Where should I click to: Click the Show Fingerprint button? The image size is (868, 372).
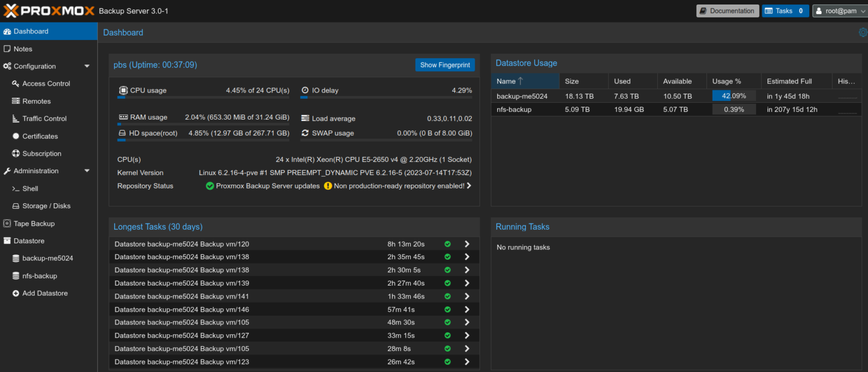point(445,65)
